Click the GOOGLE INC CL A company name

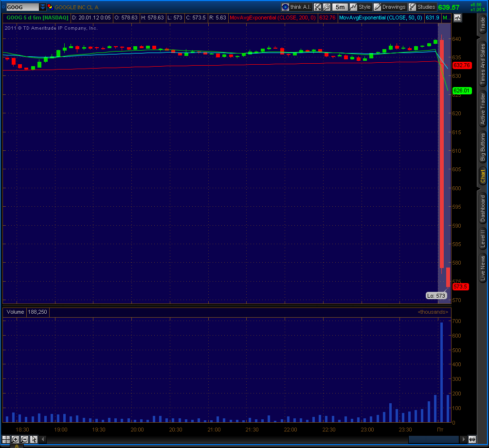(x=76, y=7)
